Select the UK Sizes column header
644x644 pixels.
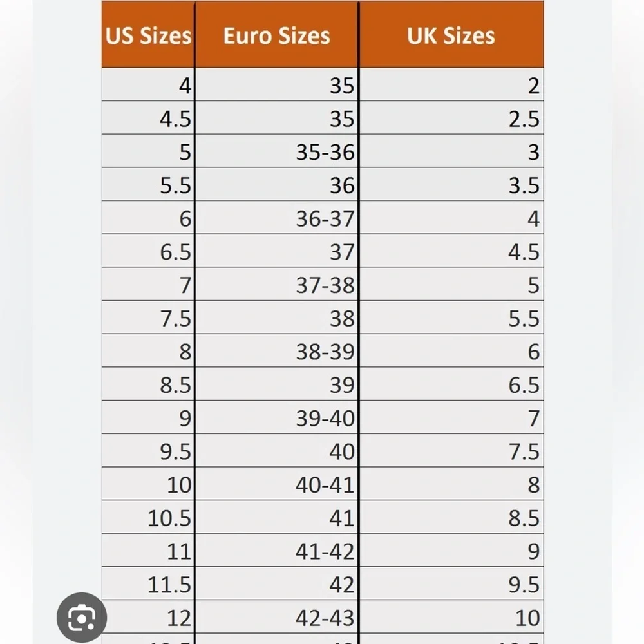[x=451, y=35]
